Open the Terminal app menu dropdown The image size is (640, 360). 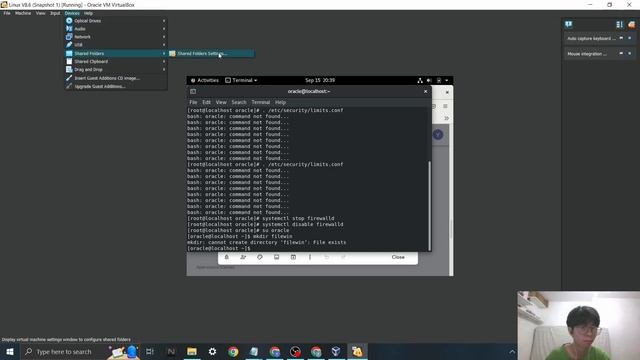point(241,80)
